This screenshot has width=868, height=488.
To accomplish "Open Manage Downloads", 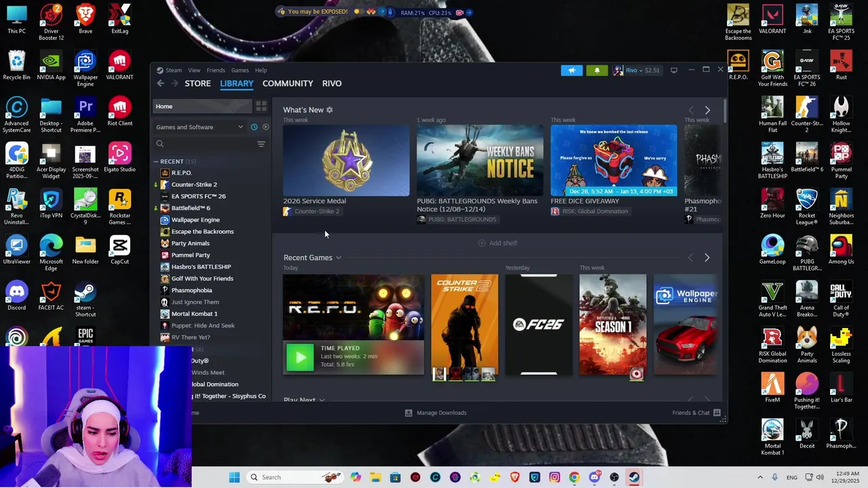I will pyautogui.click(x=435, y=413).
